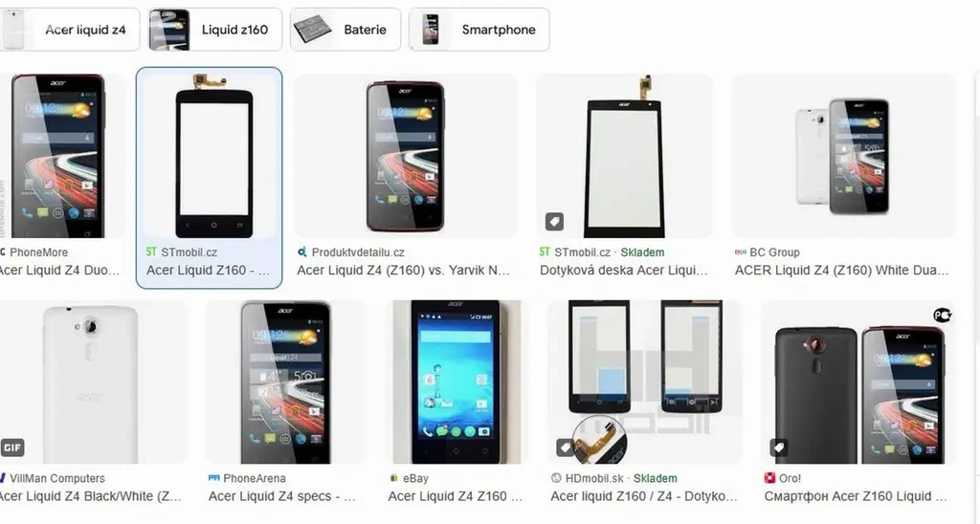The width and height of the screenshot is (980, 524).
Task: Open the BC Group white and black phone thumbnail
Action: tap(844, 156)
